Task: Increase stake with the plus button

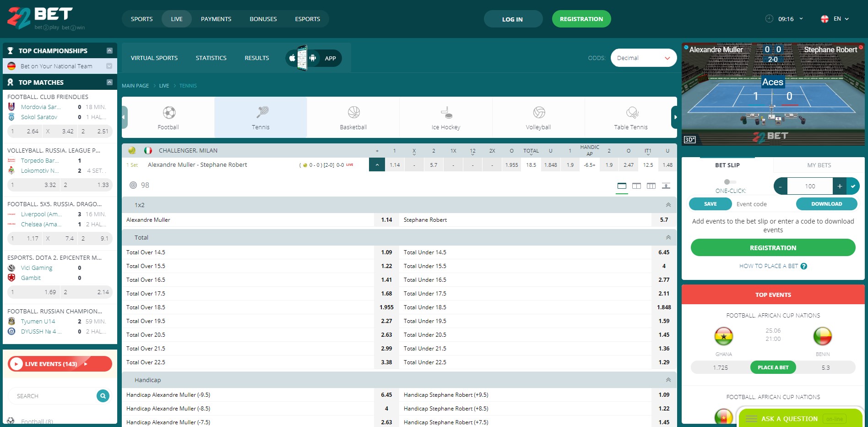Action: (840, 186)
